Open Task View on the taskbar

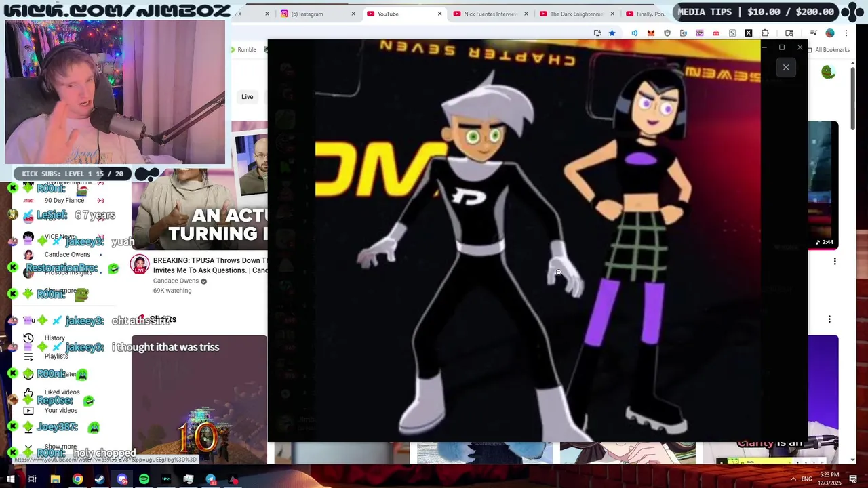(x=32, y=479)
